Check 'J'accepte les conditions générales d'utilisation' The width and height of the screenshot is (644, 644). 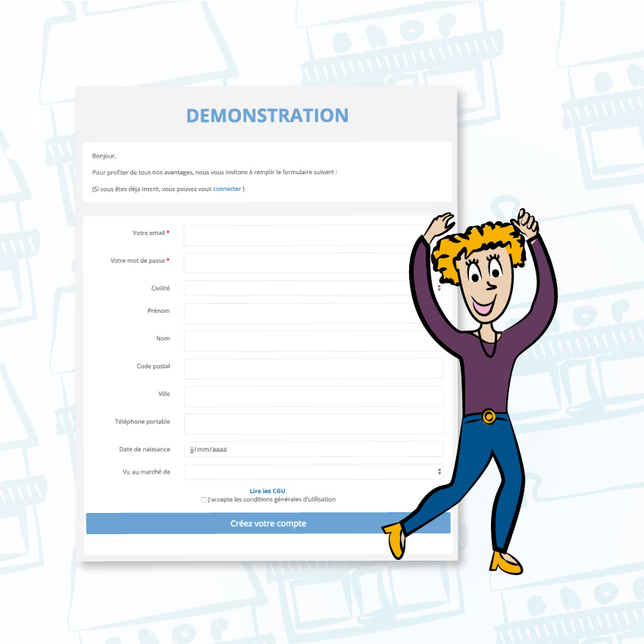[x=204, y=500]
